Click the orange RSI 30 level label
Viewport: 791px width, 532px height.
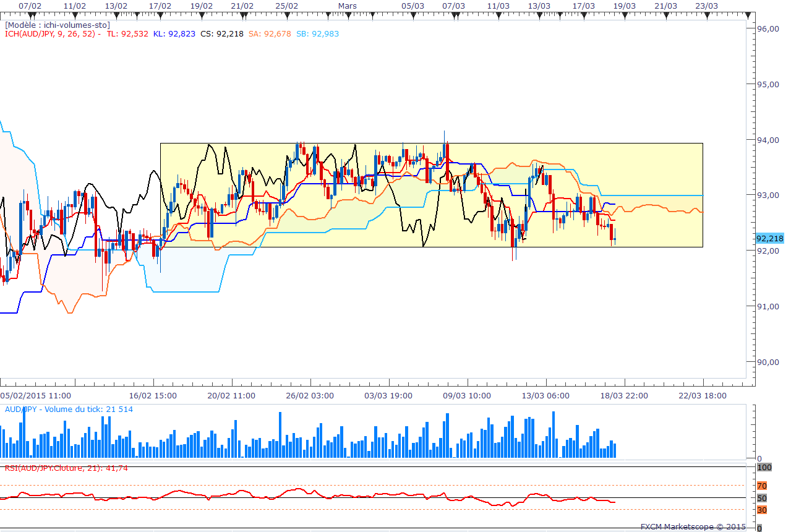(762, 510)
